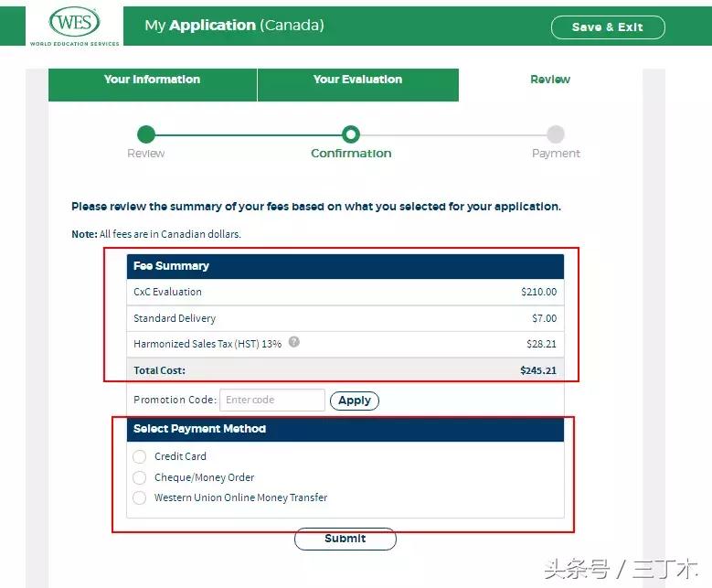Click the $7.00 delivery amount
The image size is (712, 588).
tap(545, 318)
